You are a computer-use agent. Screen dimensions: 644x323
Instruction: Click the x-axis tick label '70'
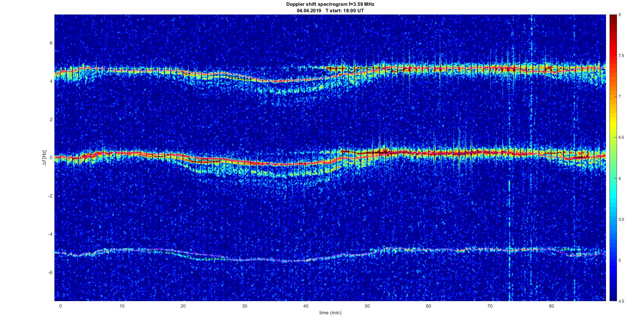[x=490, y=306]
